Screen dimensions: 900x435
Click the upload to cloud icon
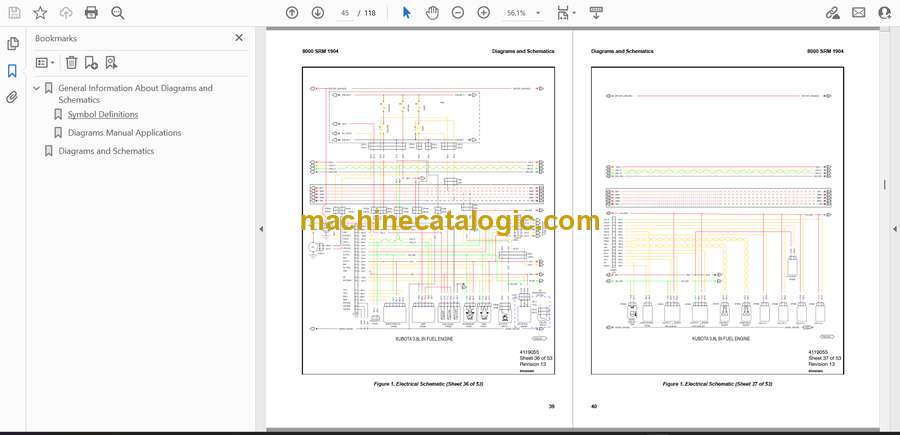(x=66, y=13)
